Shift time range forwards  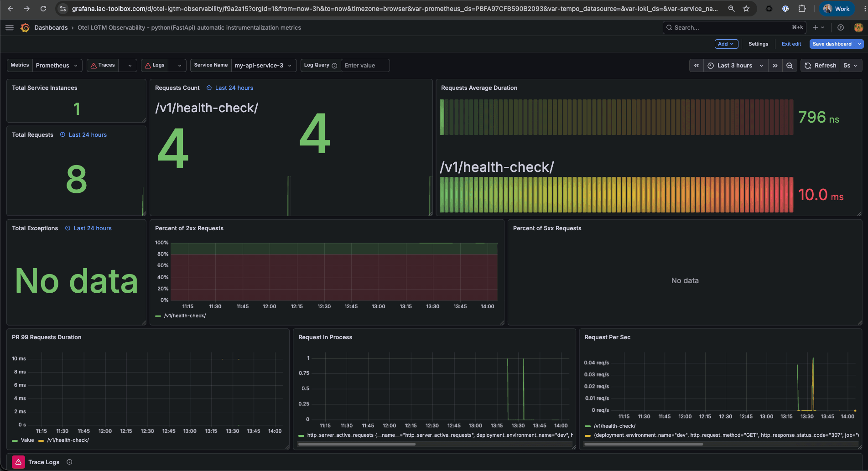(x=775, y=66)
